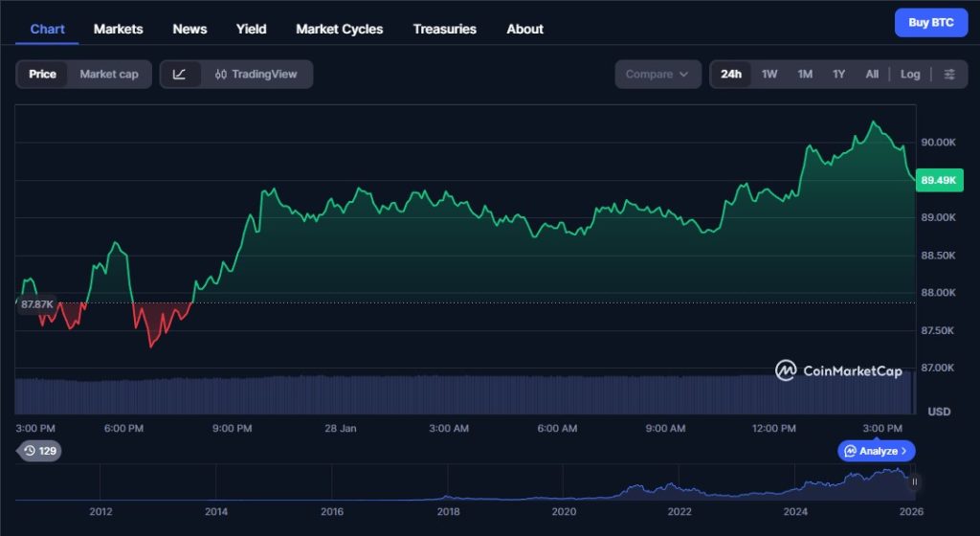Click the history clock icon labeled 129
980x536 pixels.
point(39,451)
